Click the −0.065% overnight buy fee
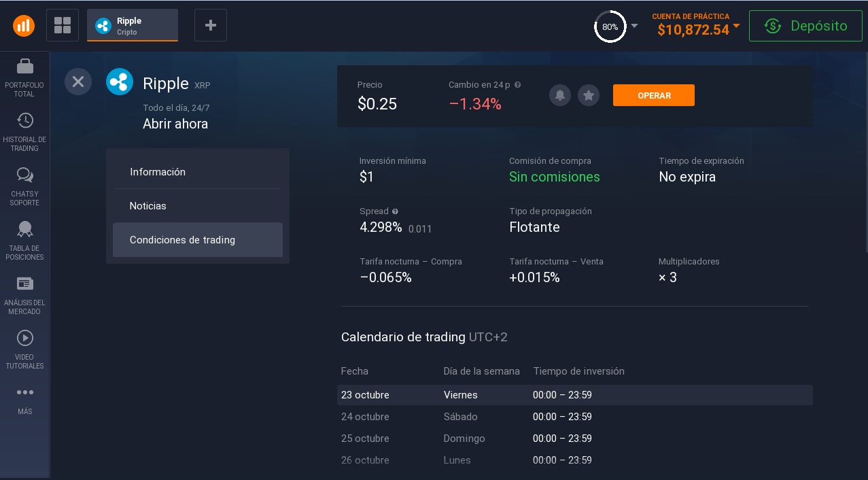 [385, 277]
